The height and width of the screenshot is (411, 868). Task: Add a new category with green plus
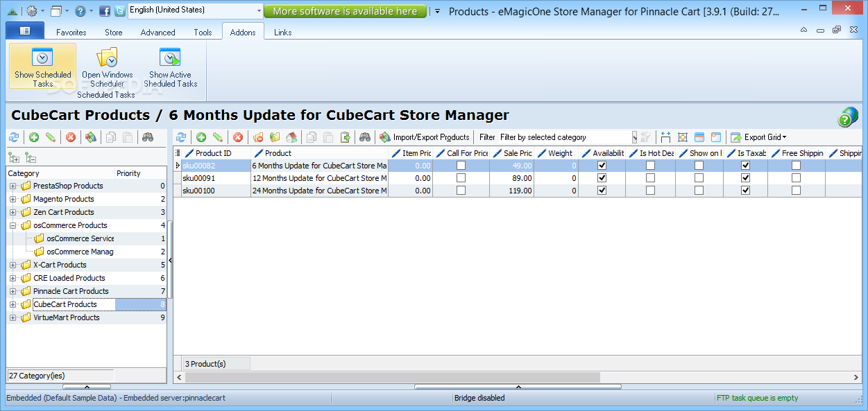click(33, 137)
